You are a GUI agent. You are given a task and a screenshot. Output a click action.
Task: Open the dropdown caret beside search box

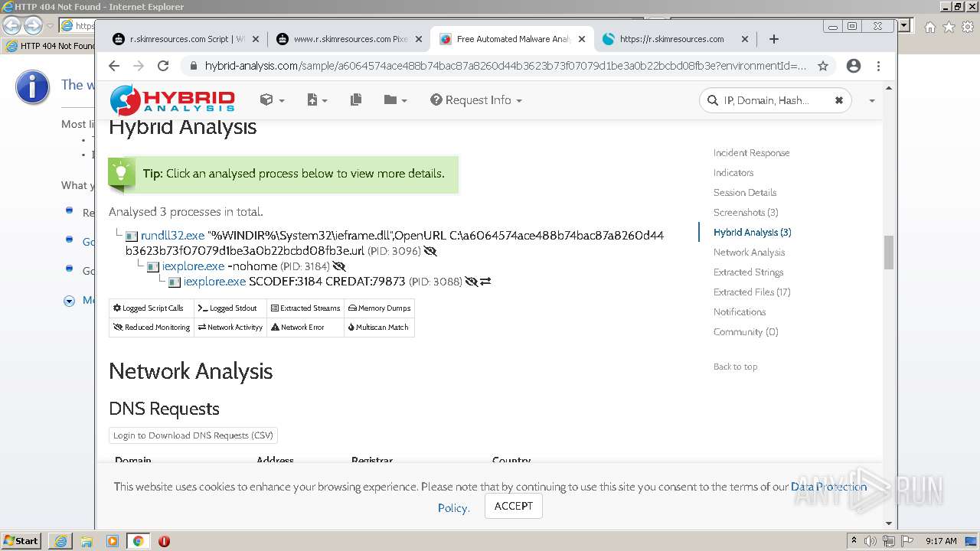click(x=871, y=101)
